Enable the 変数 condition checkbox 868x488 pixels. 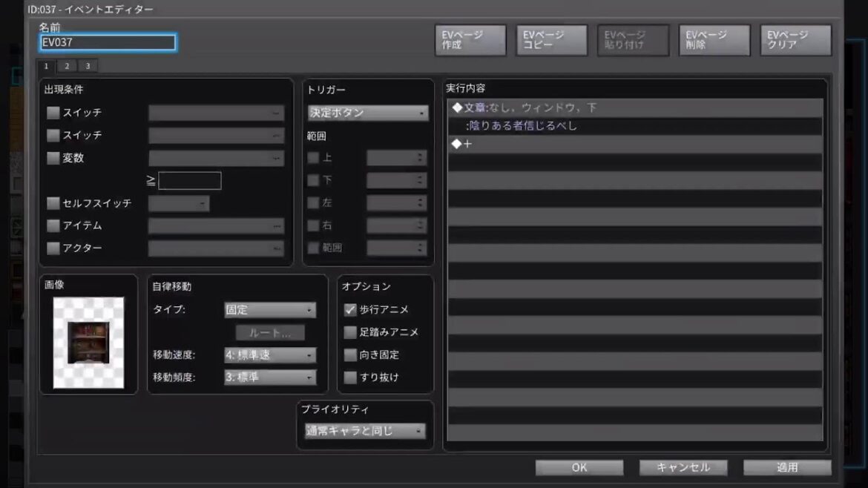point(53,158)
